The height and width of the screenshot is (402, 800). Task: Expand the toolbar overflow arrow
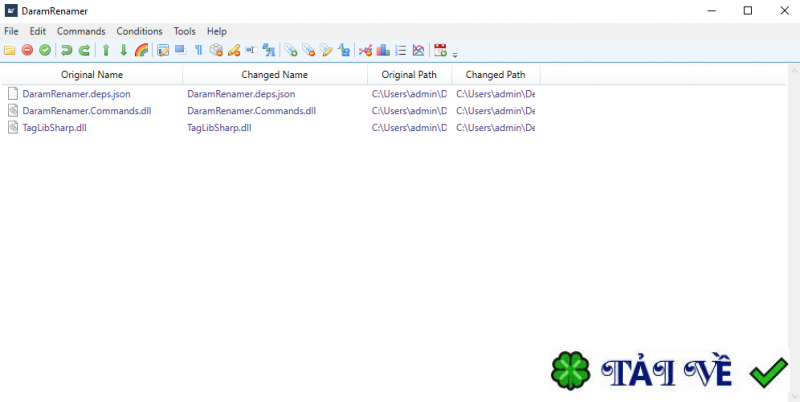(455, 54)
